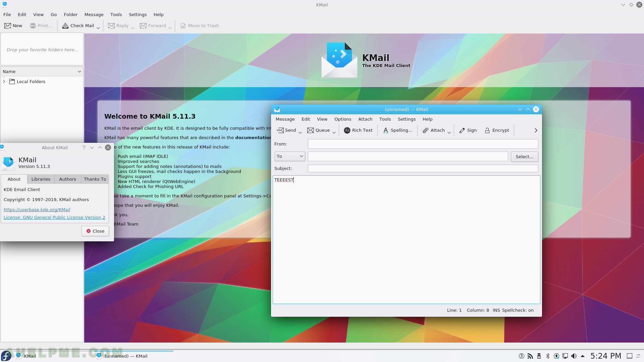This screenshot has height=362, width=644.
Task: Open the Queue dropdown arrow
Action: pyautogui.click(x=334, y=132)
